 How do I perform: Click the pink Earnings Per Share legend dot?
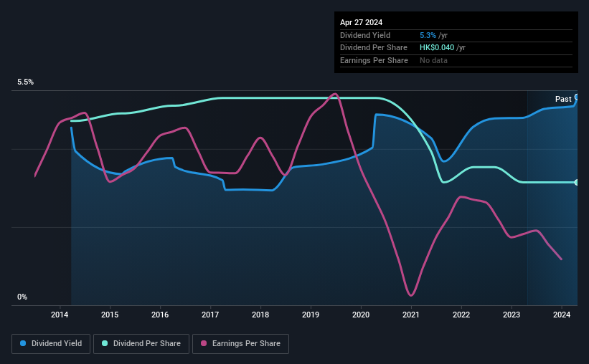(x=204, y=343)
